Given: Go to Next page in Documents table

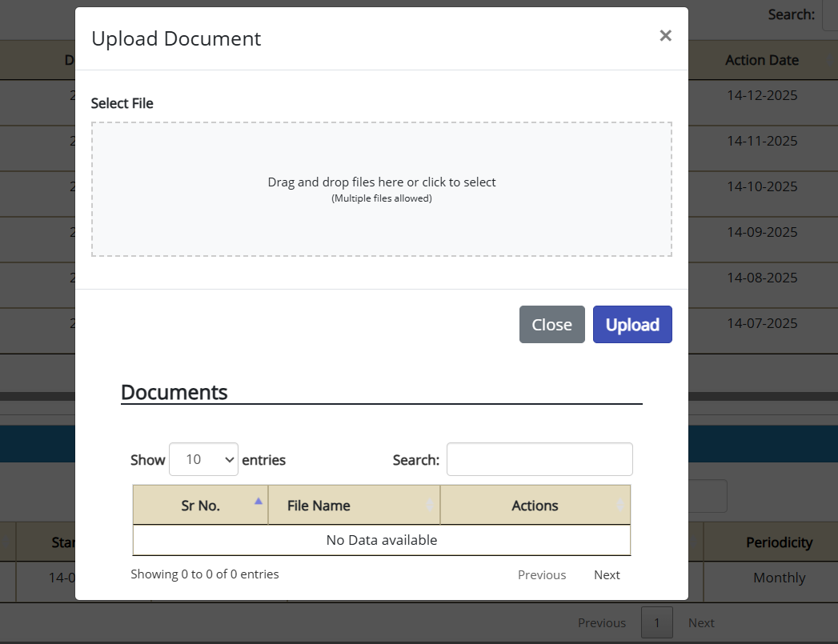Looking at the screenshot, I should coord(607,575).
